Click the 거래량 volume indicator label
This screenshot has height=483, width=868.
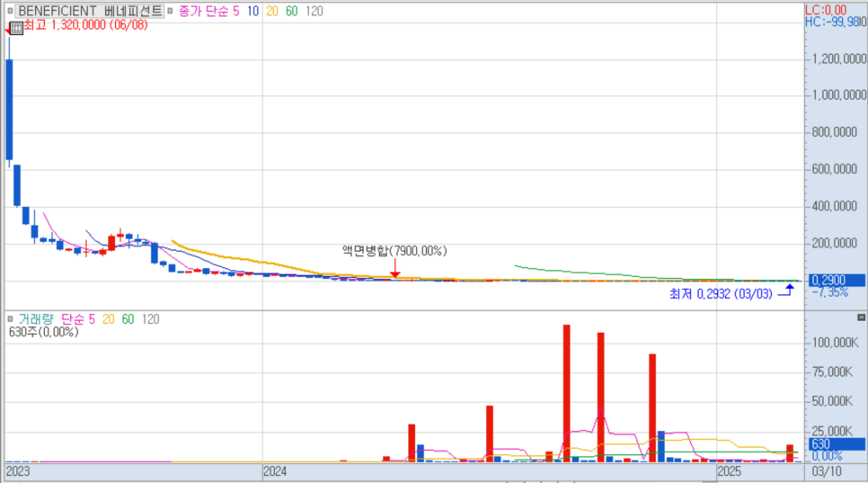[x=35, y=319]
